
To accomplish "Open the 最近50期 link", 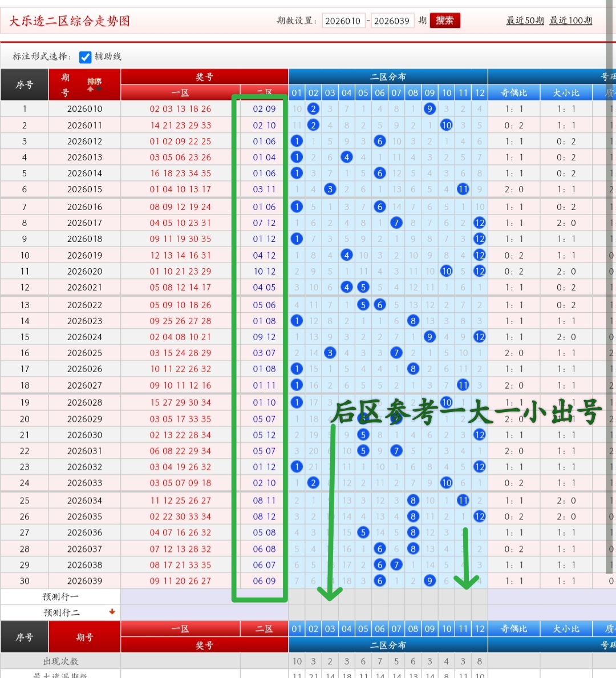I will click(525, 21).
